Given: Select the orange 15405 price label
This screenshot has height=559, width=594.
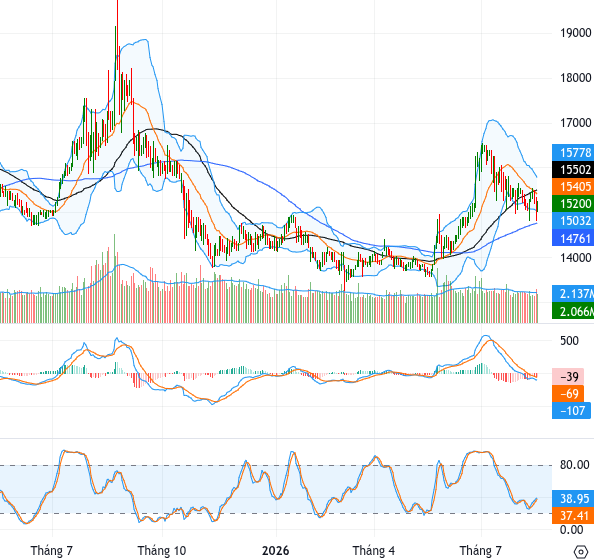Looking at the screenshot, I should click(573, 187).
